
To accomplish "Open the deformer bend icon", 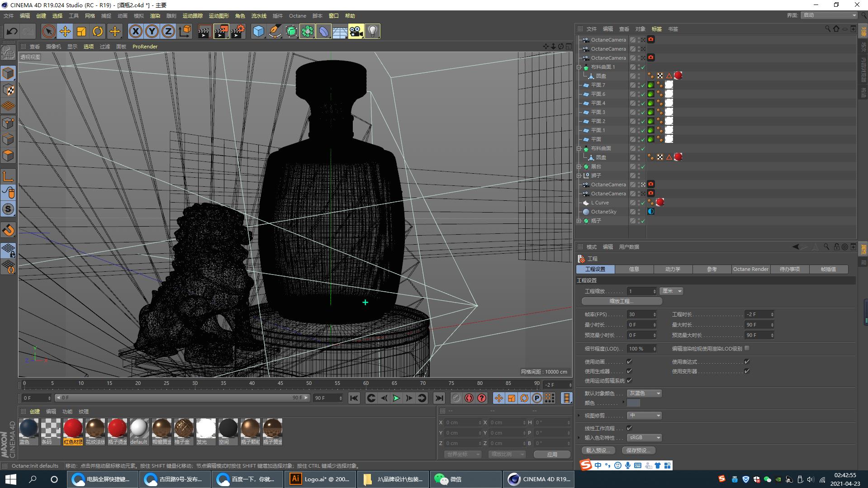I will [x=323, y=31].
